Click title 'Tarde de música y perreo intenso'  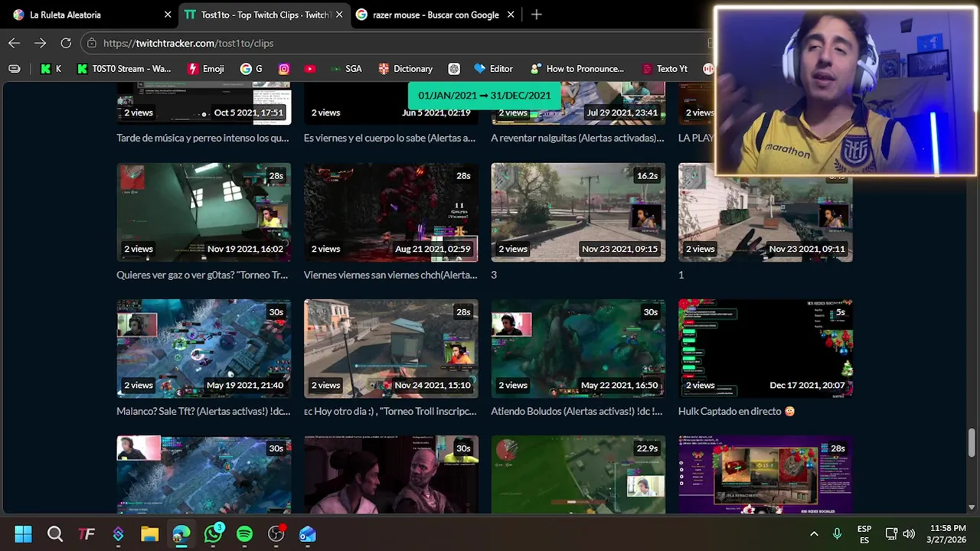point(203,139)
